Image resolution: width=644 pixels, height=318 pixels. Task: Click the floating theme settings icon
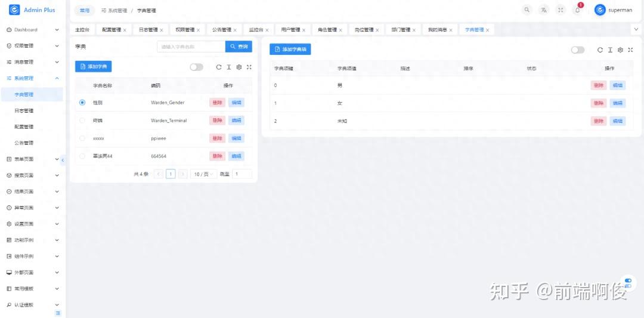[628, 283]
